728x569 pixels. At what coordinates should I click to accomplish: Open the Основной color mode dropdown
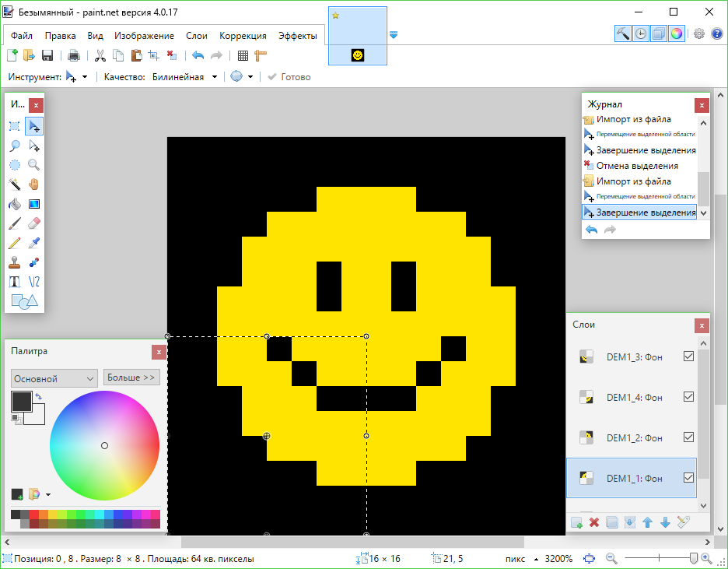point(54,378)
